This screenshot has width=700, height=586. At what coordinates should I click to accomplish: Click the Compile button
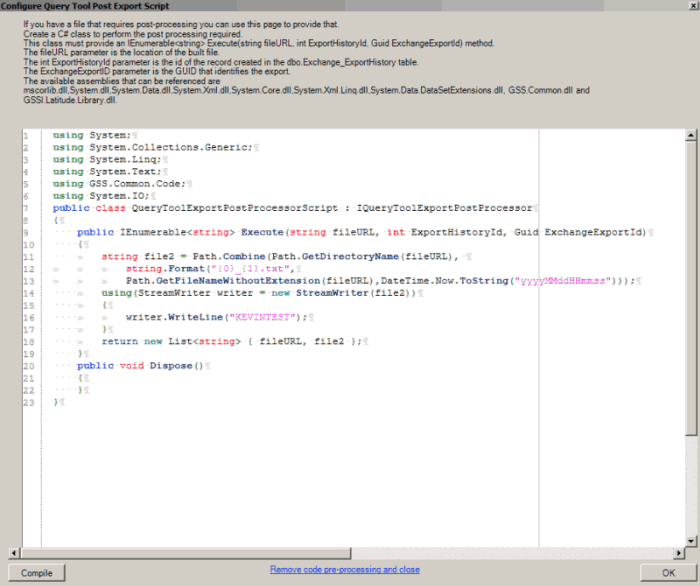coord(36,573)
